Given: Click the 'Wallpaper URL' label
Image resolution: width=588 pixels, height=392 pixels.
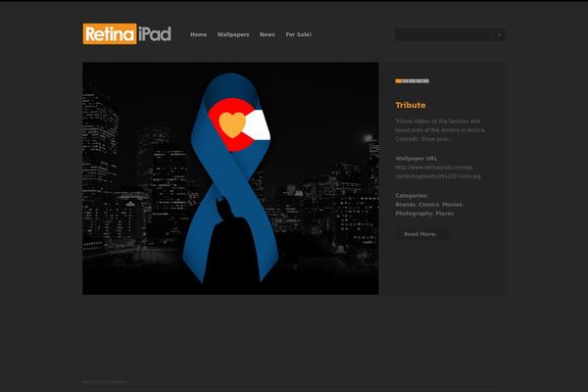Looking at the screenshot, I should tap(416, 159).
